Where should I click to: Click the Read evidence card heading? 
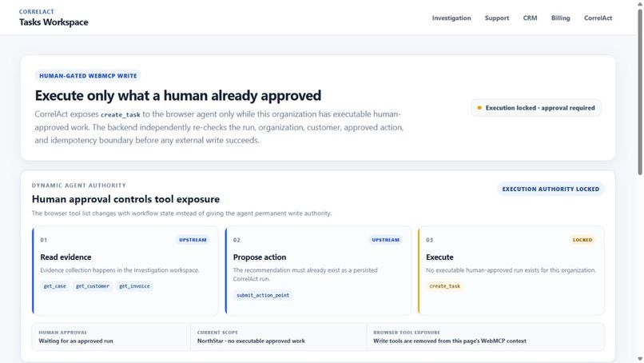tap(66, 257)
